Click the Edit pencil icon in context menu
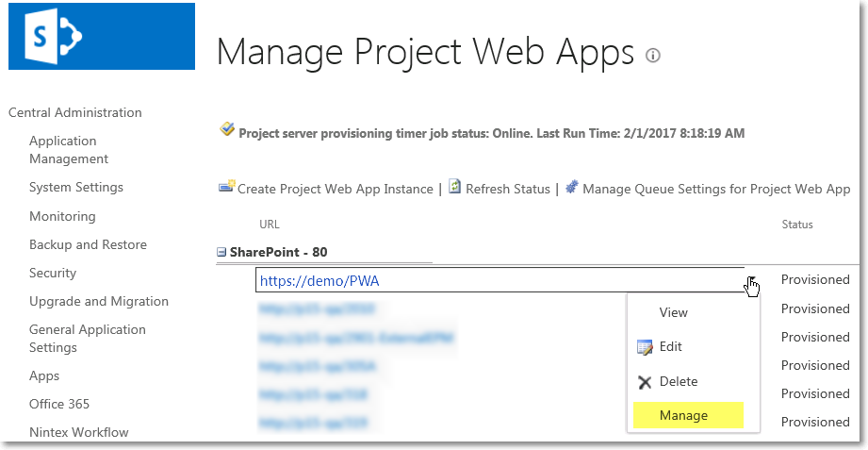 pyautogui.click(x=645, y=347)
